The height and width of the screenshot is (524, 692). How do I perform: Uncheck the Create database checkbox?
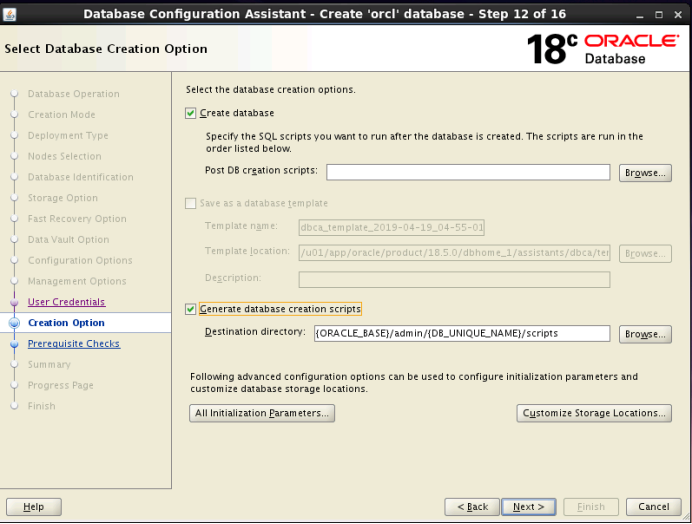191,113
